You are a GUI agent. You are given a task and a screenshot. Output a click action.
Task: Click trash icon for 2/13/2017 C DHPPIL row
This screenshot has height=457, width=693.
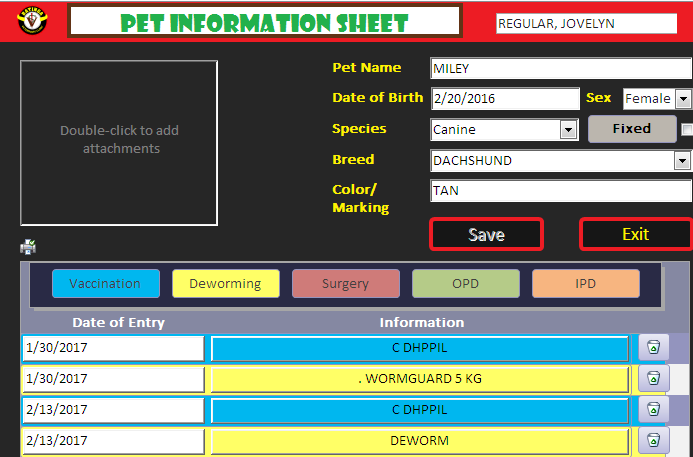click(653, 410)
